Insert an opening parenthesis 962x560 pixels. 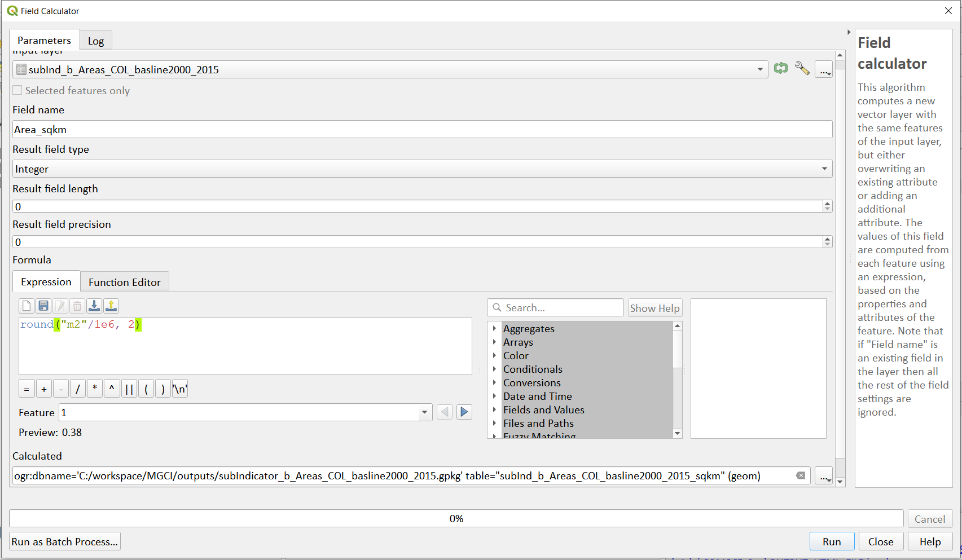[146, 389]
